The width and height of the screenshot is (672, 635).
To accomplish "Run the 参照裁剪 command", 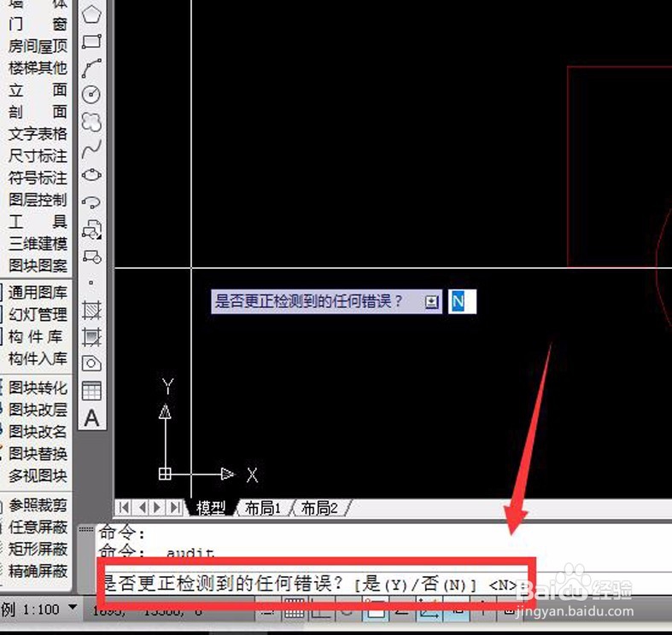I will 38,505.
